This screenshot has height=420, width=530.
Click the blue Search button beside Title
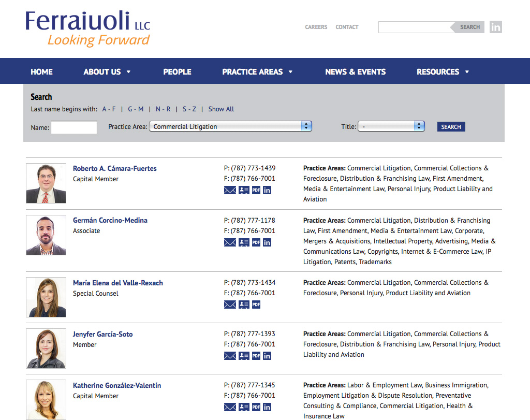pyautogui.click(x=451, y=127)
